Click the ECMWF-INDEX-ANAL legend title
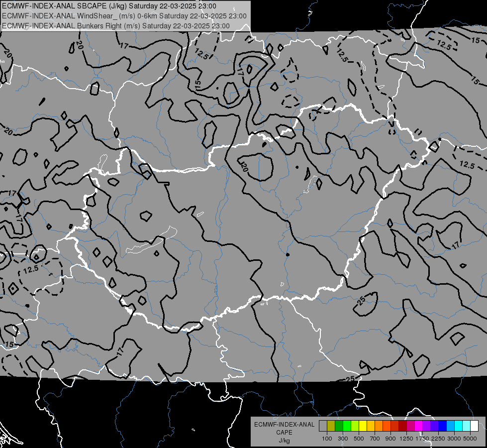The image size is (487, 448). (284, 425)
